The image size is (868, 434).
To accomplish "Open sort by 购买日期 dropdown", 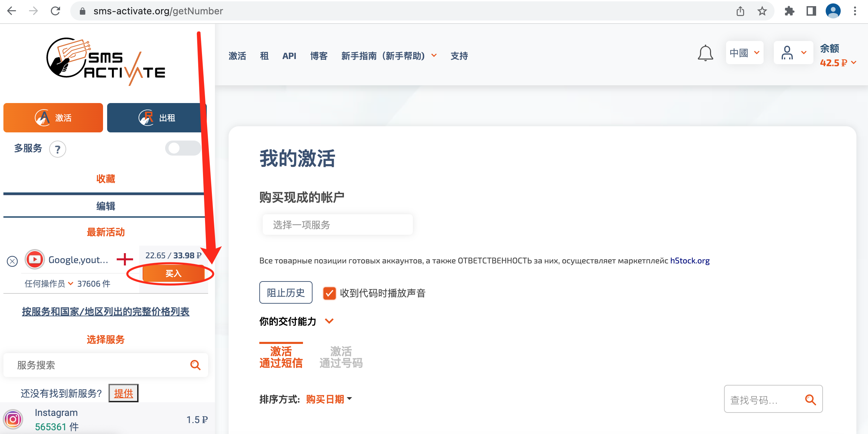I will (x=329, y=399).
